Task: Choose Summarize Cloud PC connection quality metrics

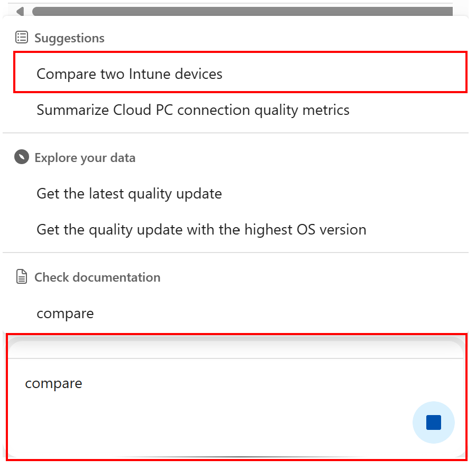Action: tap(193, 110)
